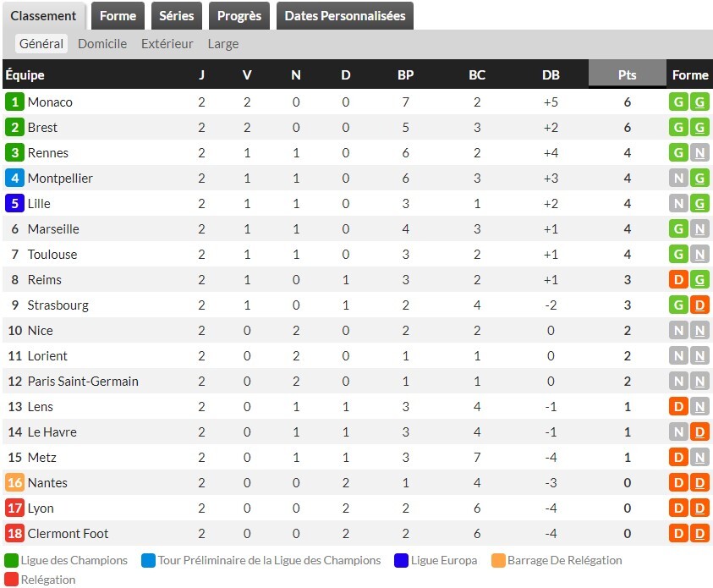
Task: Open the Séries tab
Action: tap(177, 16)
